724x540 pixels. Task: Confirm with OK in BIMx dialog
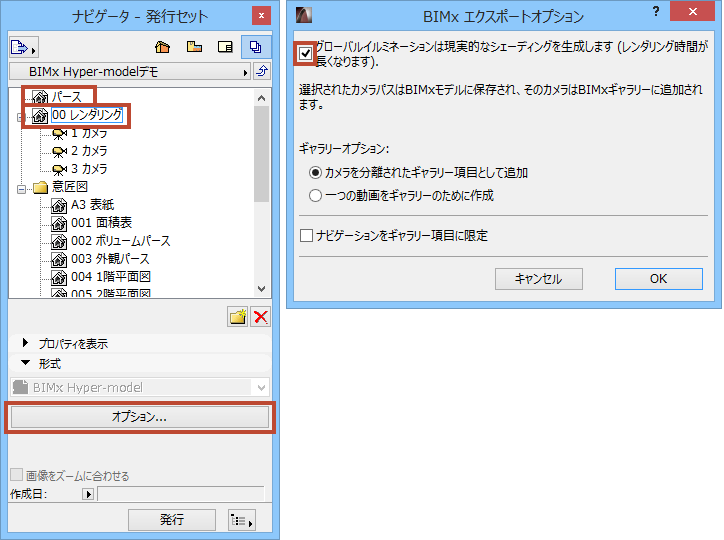coord(659,279)
